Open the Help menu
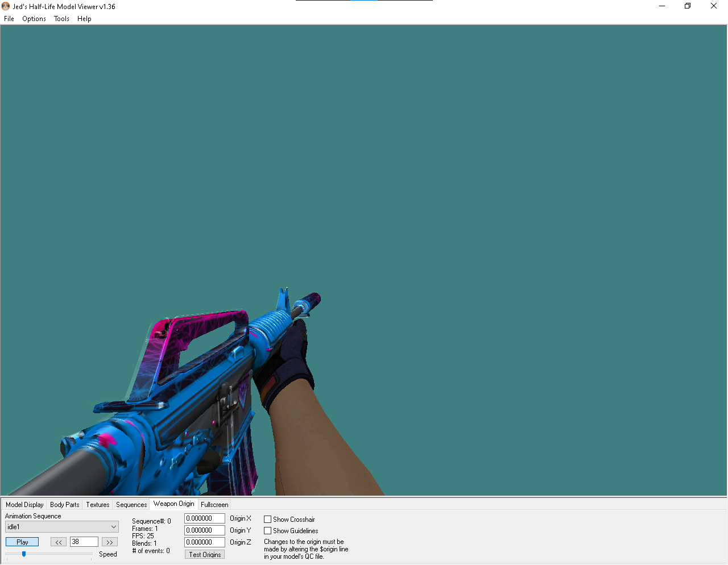This screenshot has height=565, width=728. (x=84, y=19)
